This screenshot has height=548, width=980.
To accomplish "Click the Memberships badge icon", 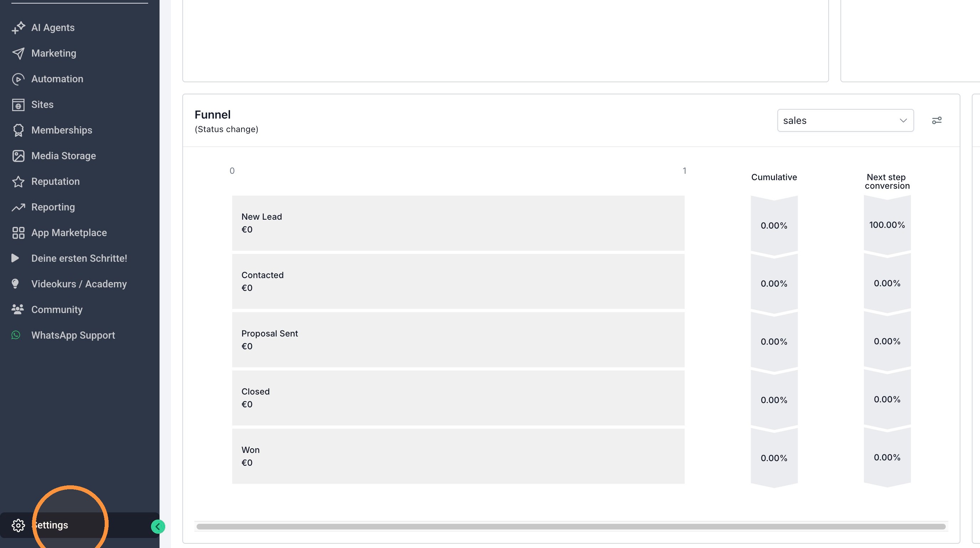I will pyautogui.click(x=18, y=130).
